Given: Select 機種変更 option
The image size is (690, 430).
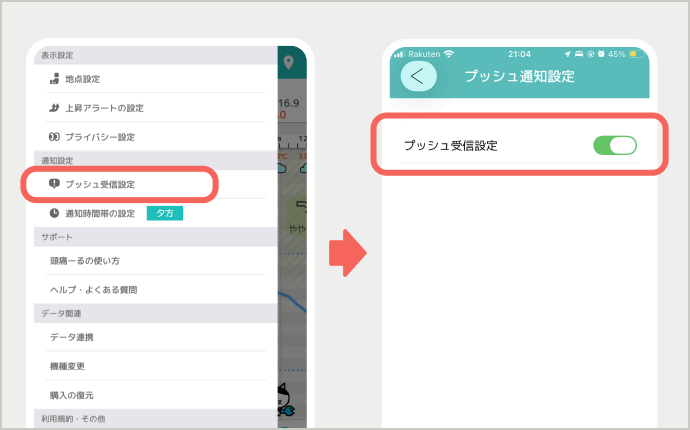Looking at the screenshot, I should pos(156,366).
